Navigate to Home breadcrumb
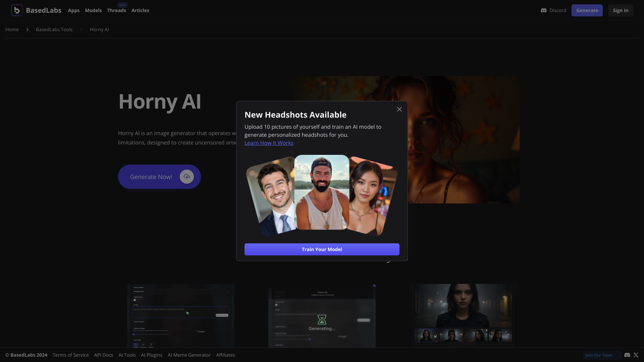This screenshot has width=644, height=362. pos(12,29)
